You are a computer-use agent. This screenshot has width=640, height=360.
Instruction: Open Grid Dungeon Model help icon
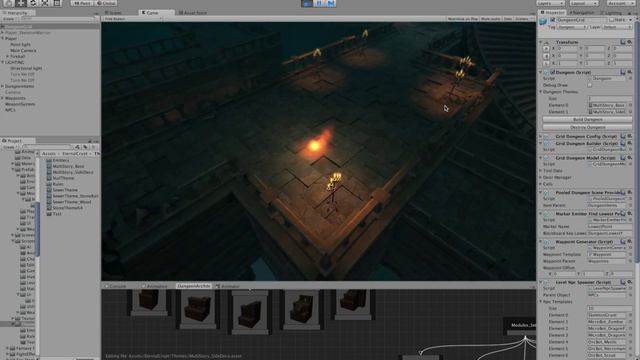pyautogui.click(x=623, y=158)
